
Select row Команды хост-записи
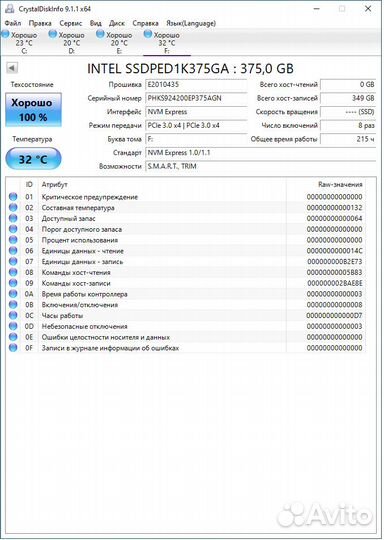[x=186, y=283]
